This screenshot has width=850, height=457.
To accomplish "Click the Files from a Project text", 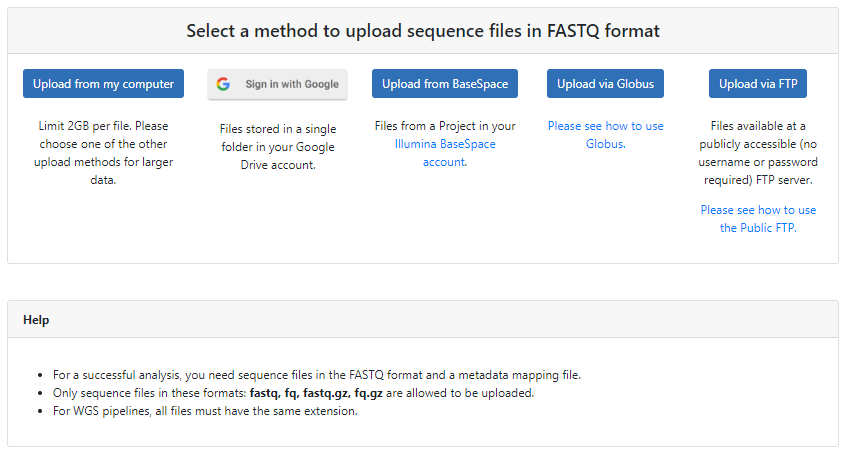I will 445,126.
